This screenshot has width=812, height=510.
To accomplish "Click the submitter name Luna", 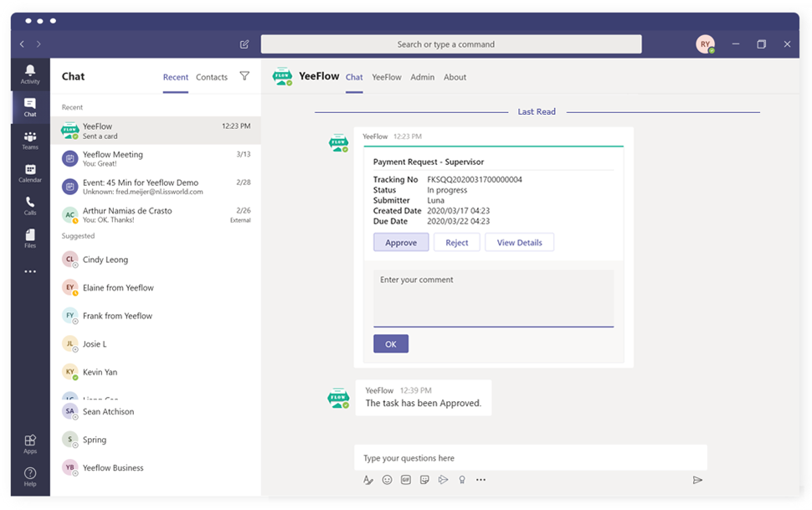I will (x=435, y=201).
